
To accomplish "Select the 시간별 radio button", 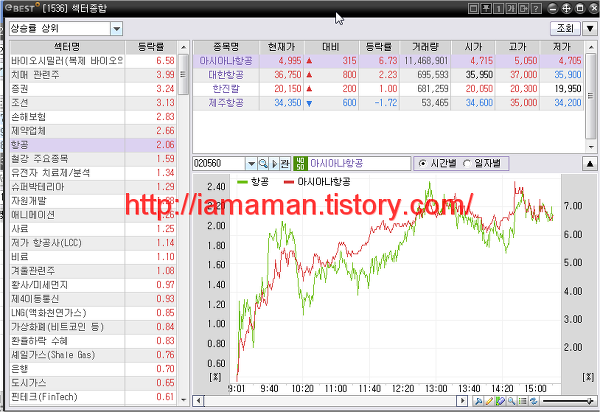I will [422, 164].
